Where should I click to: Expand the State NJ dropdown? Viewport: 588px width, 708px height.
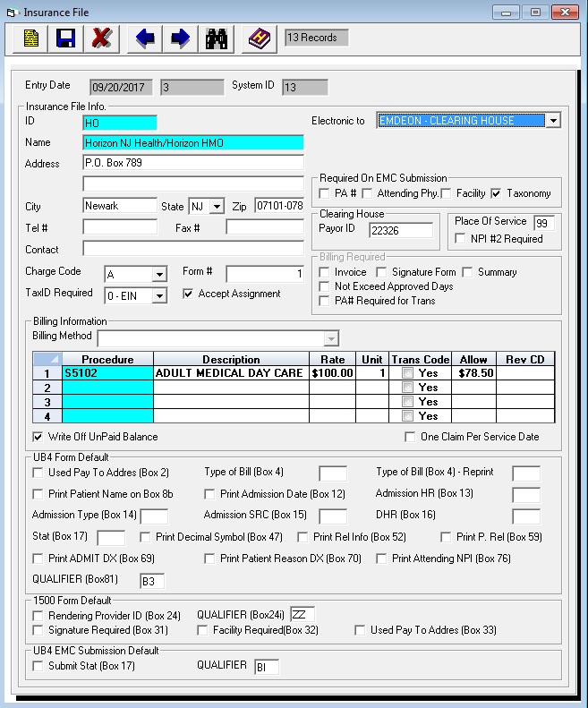[217, 207]
